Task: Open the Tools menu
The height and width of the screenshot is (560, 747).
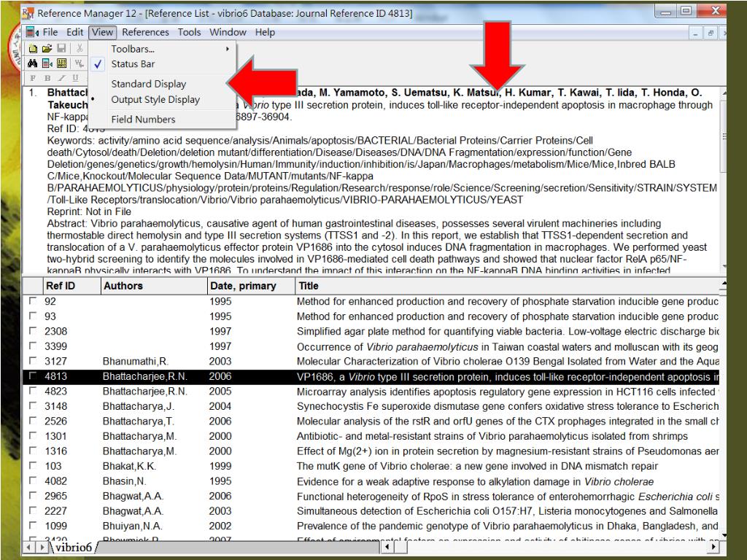Action: tap(189, 32)
